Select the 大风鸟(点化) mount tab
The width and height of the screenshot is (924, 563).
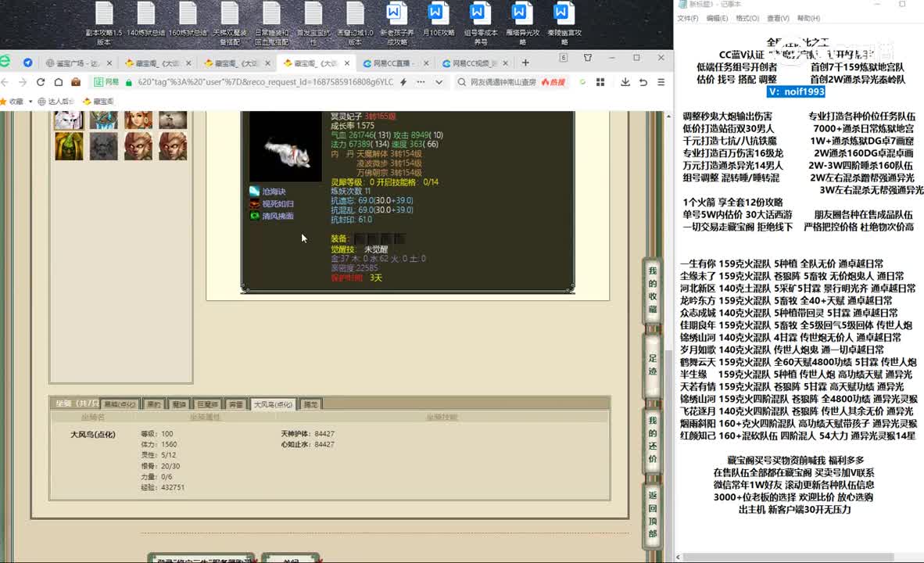[273, 403]
